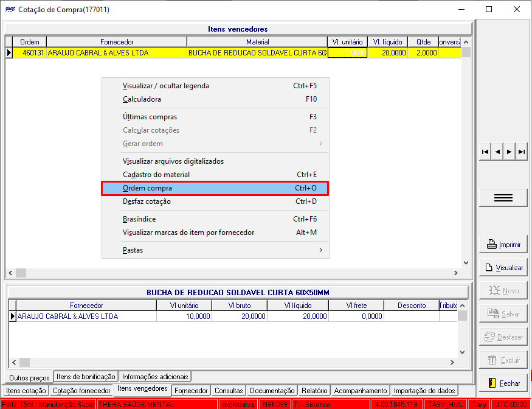Switch to Informações adicionais sub-tab
Viewport: 532px width, 409px height.
point(155,377)
